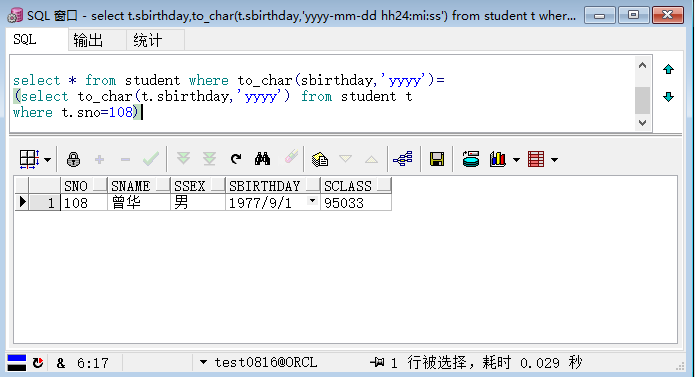This screenshot has width=695, height=377.
Task: Click the ampersand icon in status bar
Action: point(61,363)
